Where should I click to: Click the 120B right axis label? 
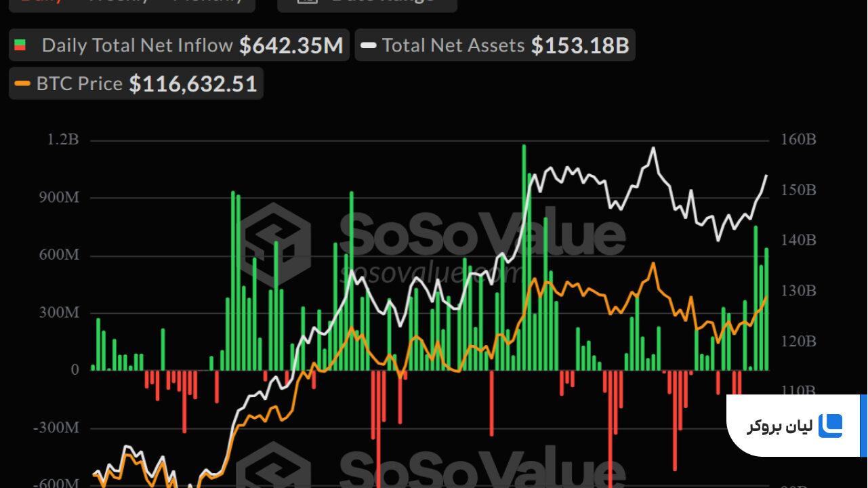pyautogui.click(x=798, y=341)
